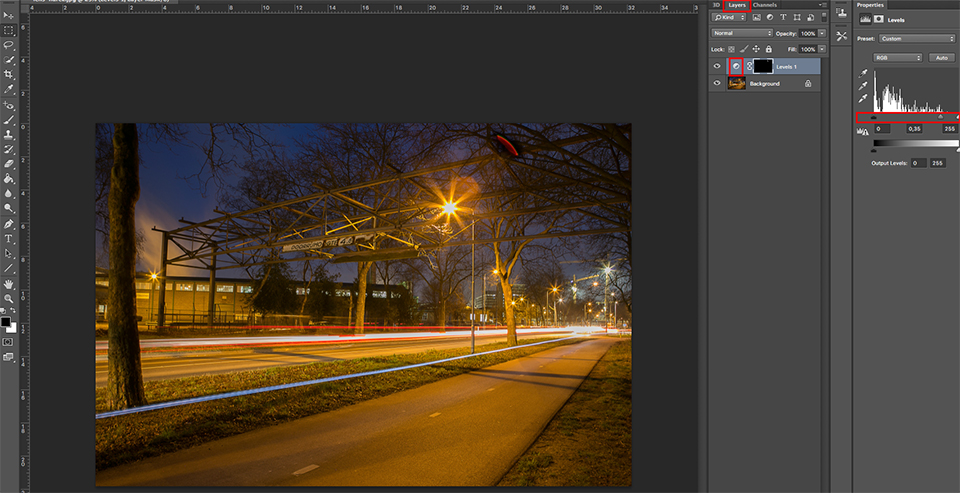Pick the gray point eyedropper in Levels
The width and height of the screenshot is (960, 493).
pos(863,86)
